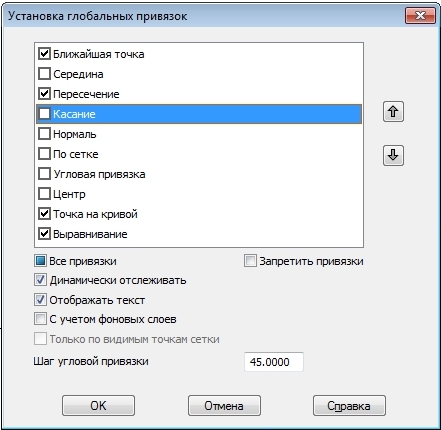
Task: Turn on Угловая привязка checkbox
Action: 44,174
